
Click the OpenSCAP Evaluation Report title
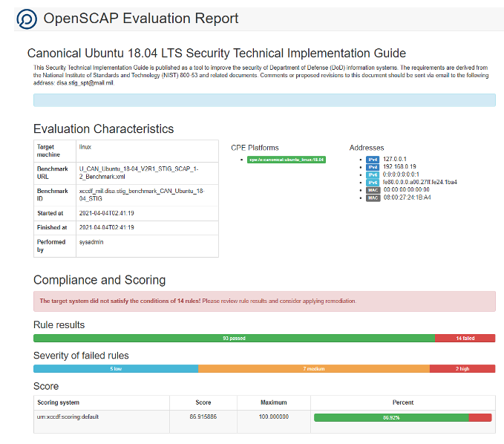pos(141,19)
